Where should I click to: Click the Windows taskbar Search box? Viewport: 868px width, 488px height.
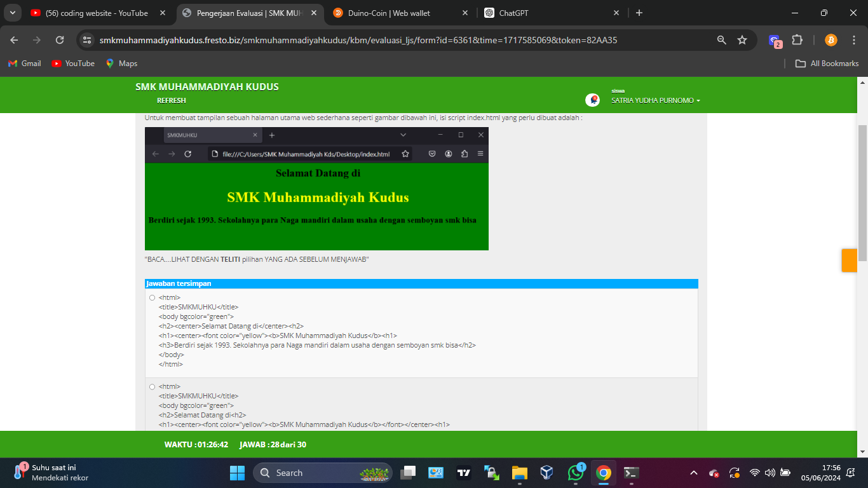tap(323, 473)
